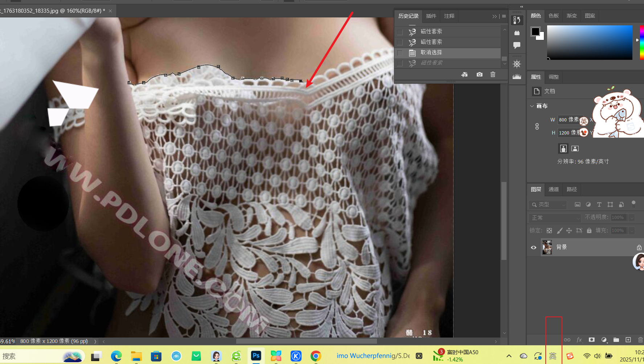
Task: Switch to the 通道 tab
Action: coord(554,189)
